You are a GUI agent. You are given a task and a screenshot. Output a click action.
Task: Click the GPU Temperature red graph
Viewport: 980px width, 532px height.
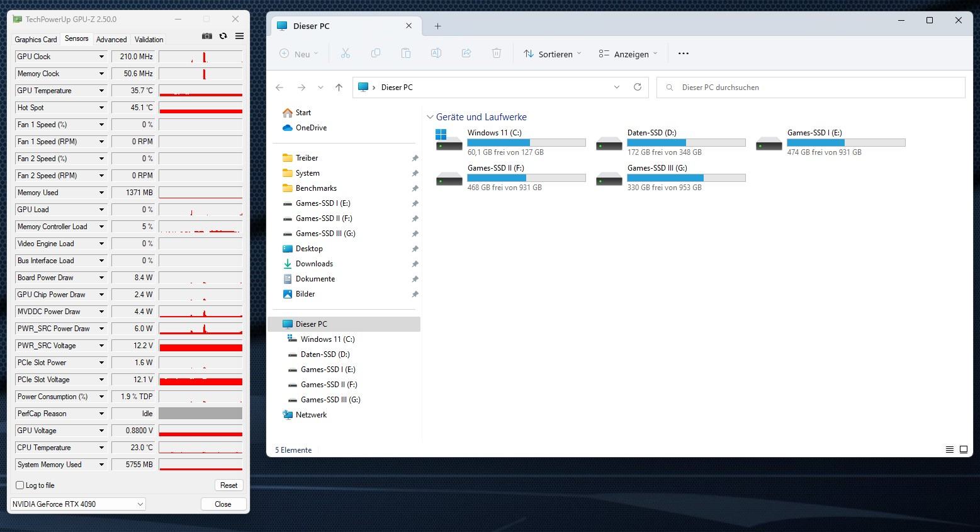point(200,91)
